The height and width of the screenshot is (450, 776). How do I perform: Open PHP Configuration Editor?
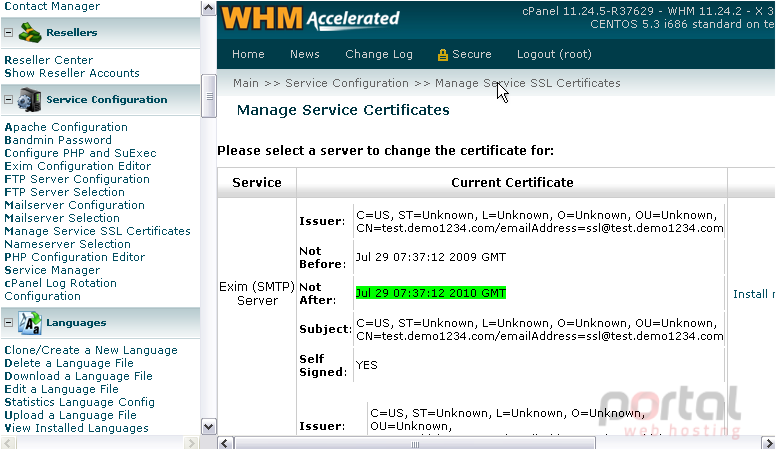pyautogui.click(x=75, y=257)
